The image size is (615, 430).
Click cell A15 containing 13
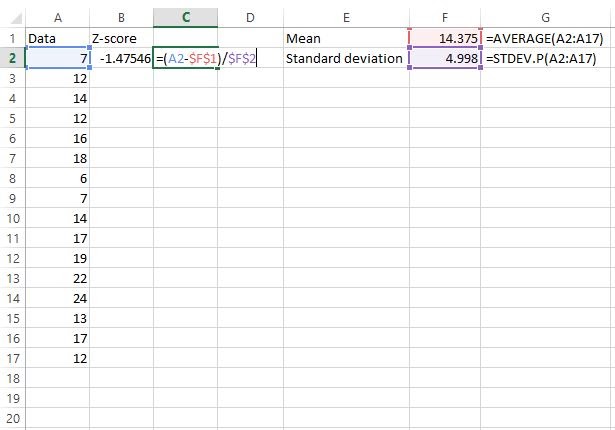(x=58, y=318)
